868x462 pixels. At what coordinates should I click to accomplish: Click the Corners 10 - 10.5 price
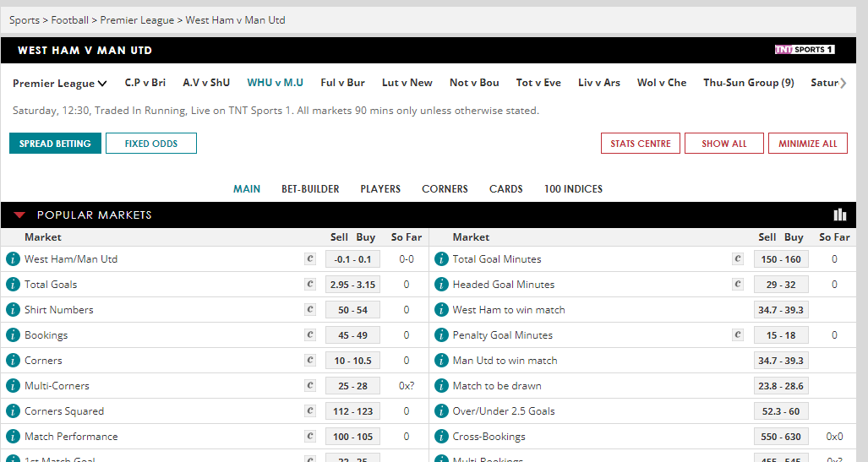[352, 361]
